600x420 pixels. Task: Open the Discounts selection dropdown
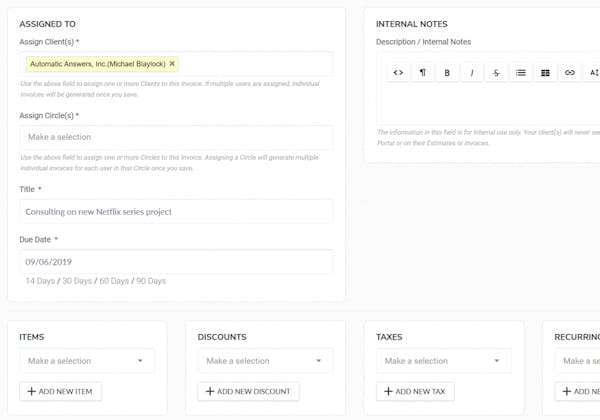pos(265,361)
